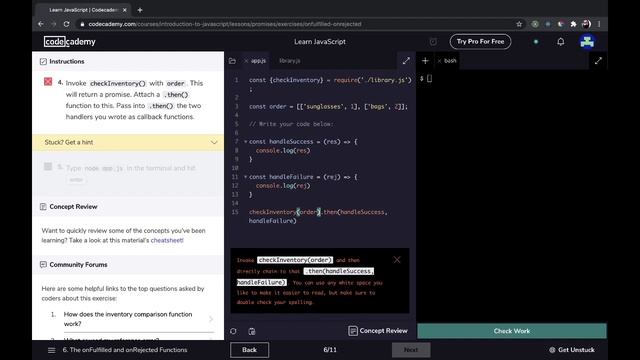Click the Concept Review sidebar heading
Viewport: 640px width, 360px height.
[73, 207]
